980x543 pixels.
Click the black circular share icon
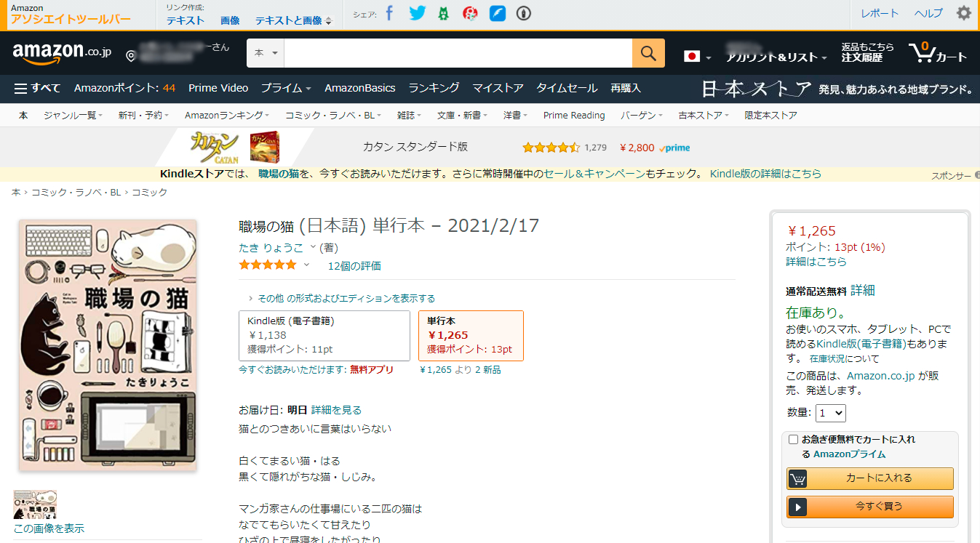pos(523,13)
